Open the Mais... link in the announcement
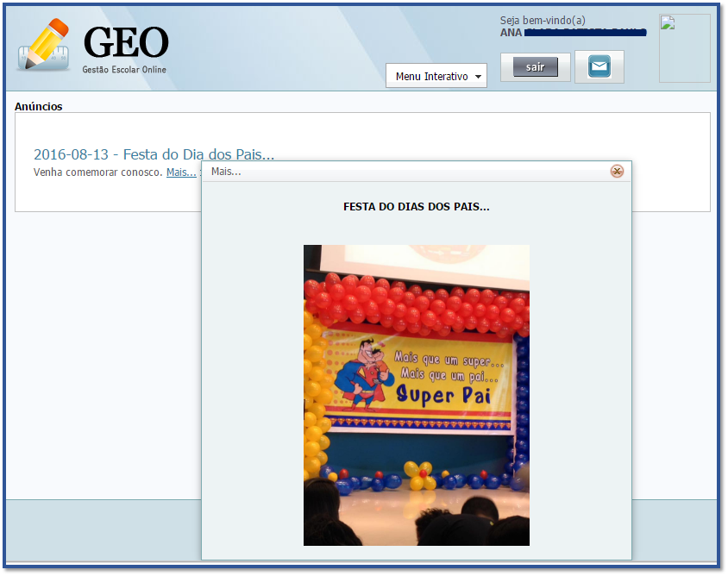 181,172
